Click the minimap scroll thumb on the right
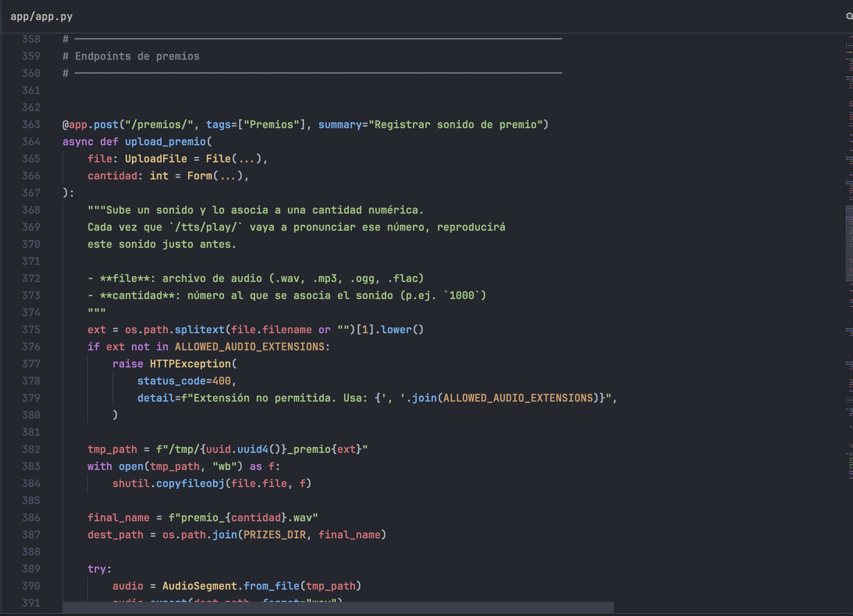Viewport: 853px width, 616px height. 849,243
